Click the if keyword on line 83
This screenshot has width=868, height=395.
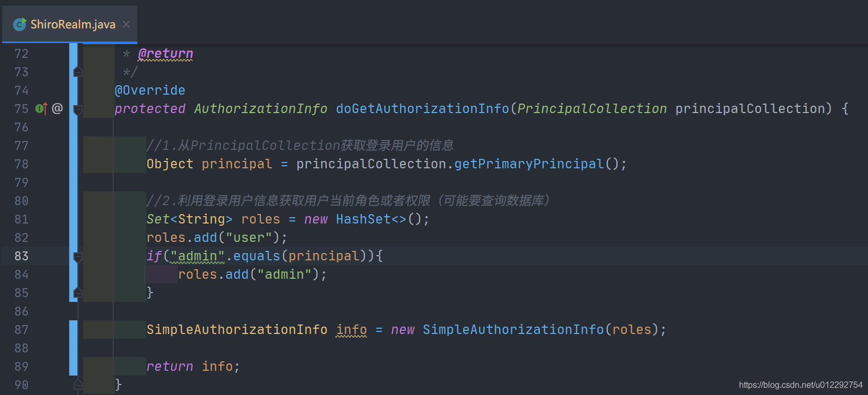pyautogui.click(x=154, y=256)
